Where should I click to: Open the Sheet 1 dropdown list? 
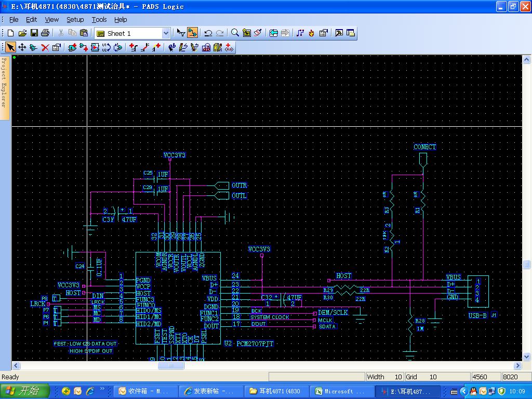pos(166,33)
